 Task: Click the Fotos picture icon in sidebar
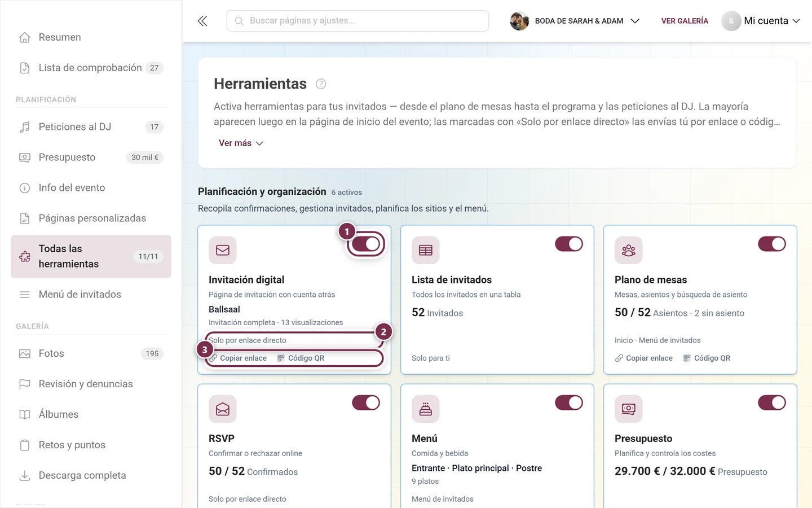[25, 354]
